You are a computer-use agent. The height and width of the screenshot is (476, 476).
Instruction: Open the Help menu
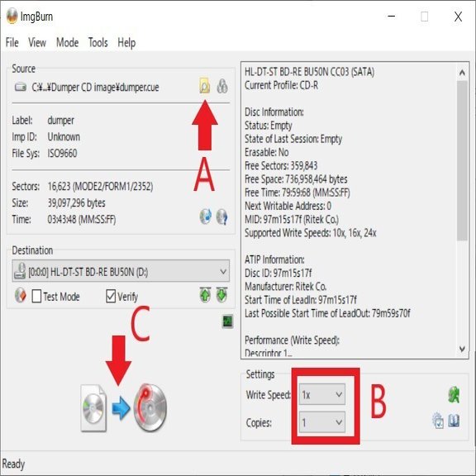[126, 42]
